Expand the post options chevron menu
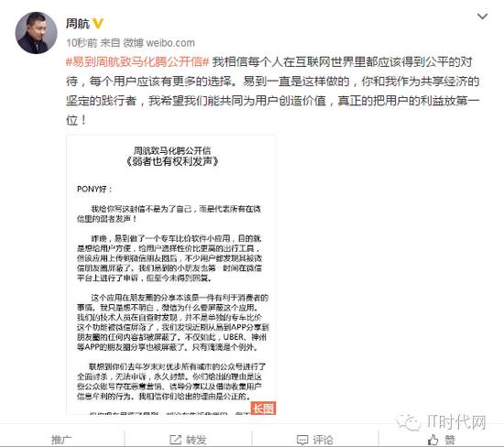The image size is (504, 447). pyautogui.click(x=482, y=16)
